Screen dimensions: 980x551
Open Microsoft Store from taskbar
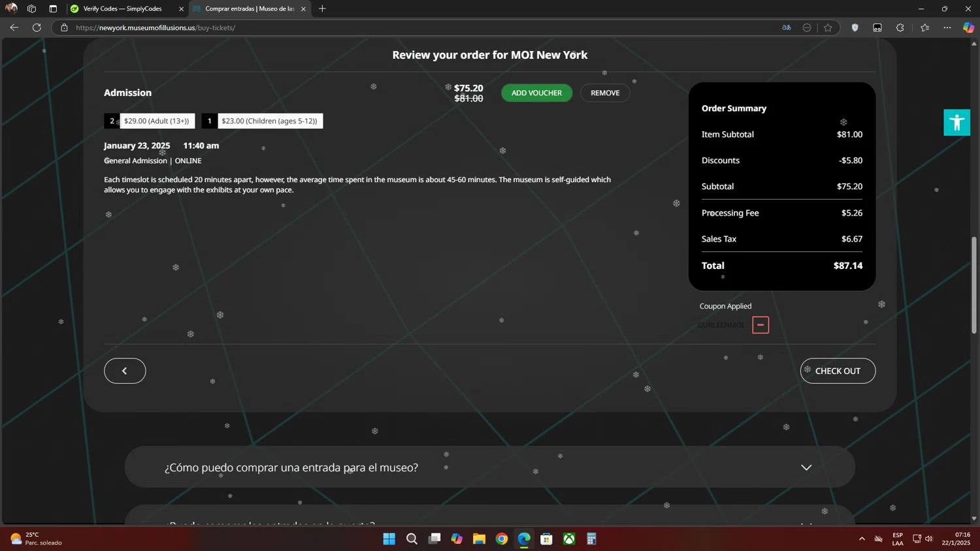547,539
